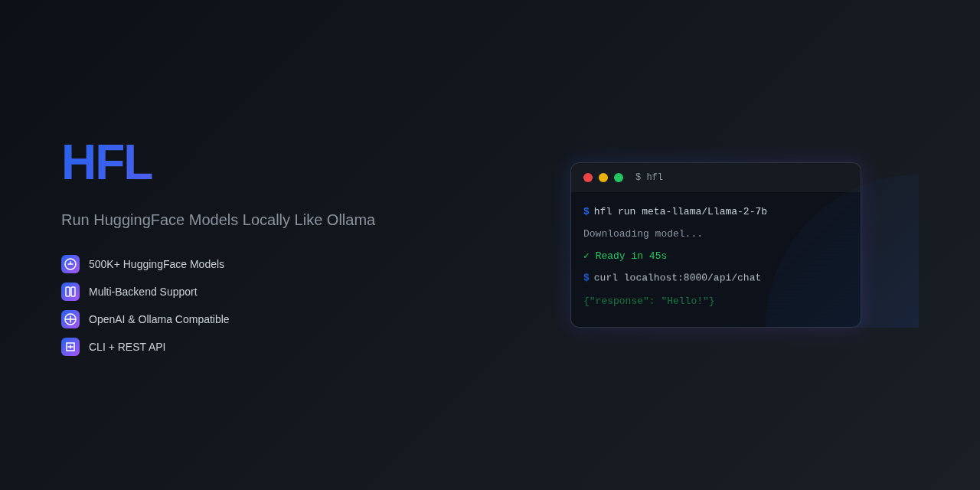Click the 'CLI + REST API' text

coord(127,347)
